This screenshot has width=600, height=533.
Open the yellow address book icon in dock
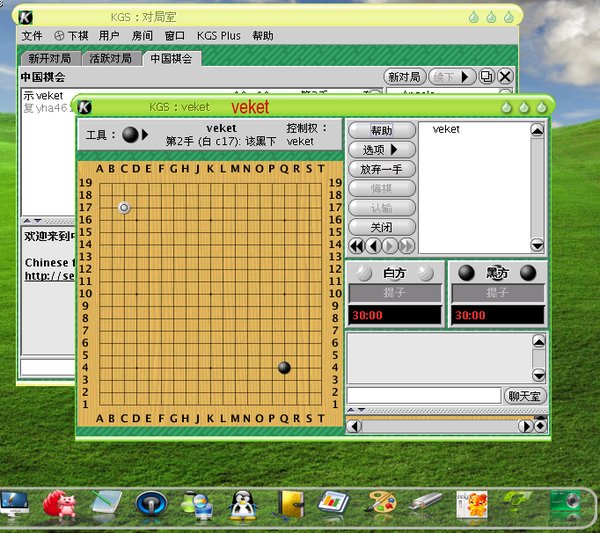(290, 505)
